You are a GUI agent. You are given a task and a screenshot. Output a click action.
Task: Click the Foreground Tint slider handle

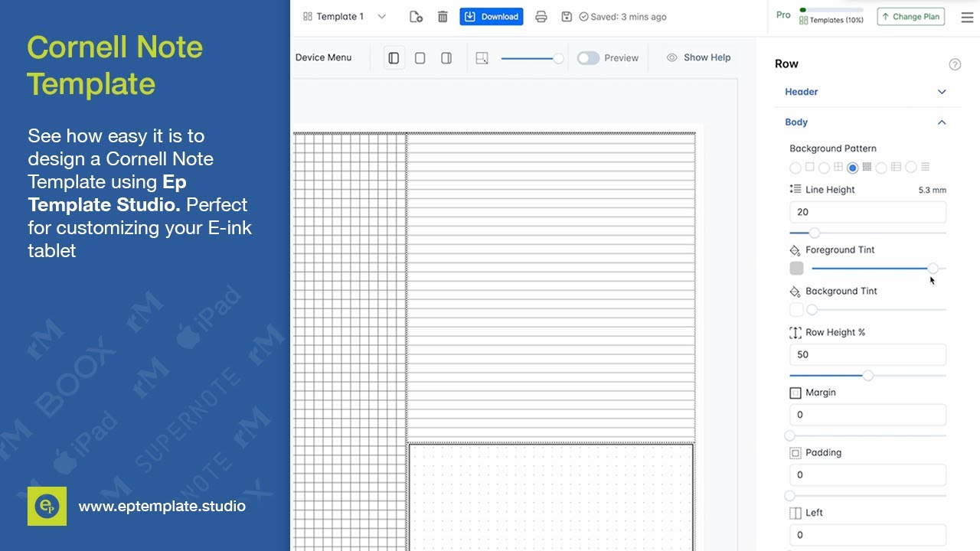933,269
